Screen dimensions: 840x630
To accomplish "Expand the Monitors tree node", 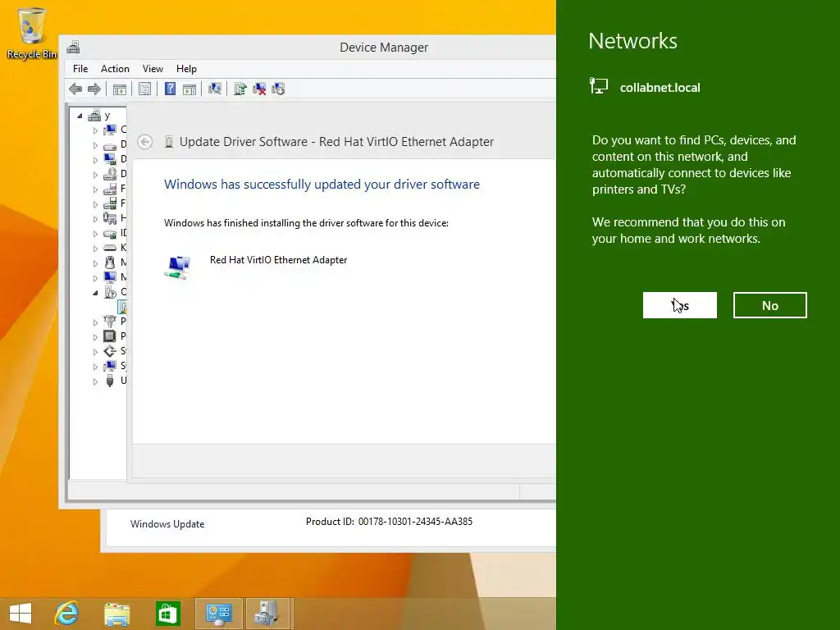I will 95,278.
